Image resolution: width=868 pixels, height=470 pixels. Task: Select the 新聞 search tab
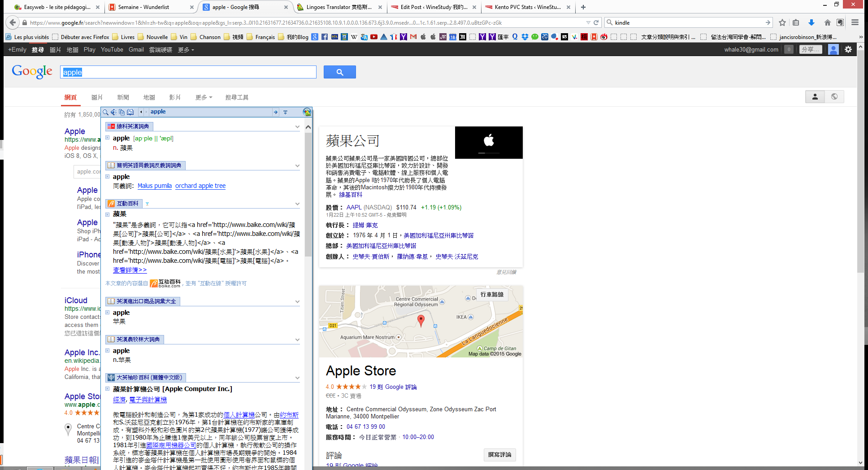click(123, 97)
